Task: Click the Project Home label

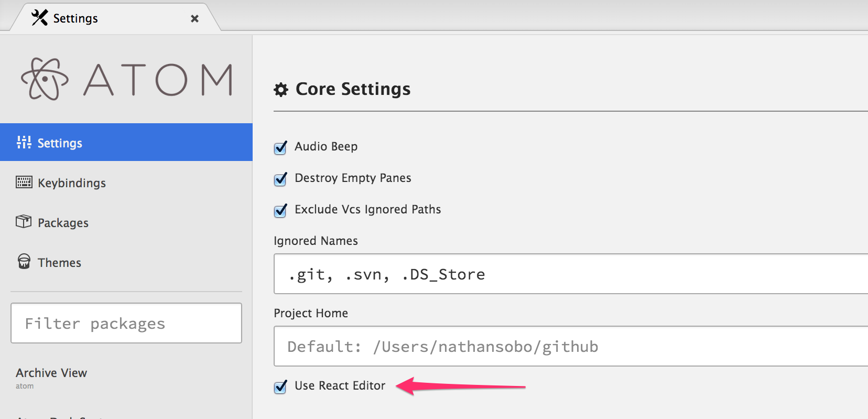Action: click(311, 313)
